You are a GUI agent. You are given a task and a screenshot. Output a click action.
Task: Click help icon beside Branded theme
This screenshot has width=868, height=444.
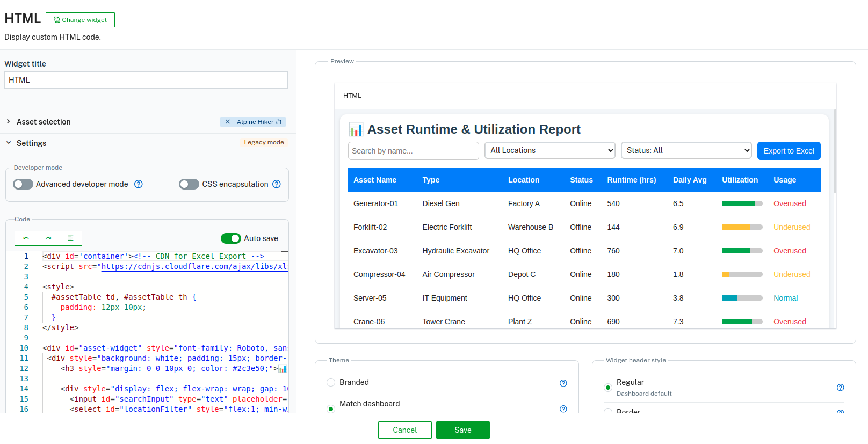(563, 383)
